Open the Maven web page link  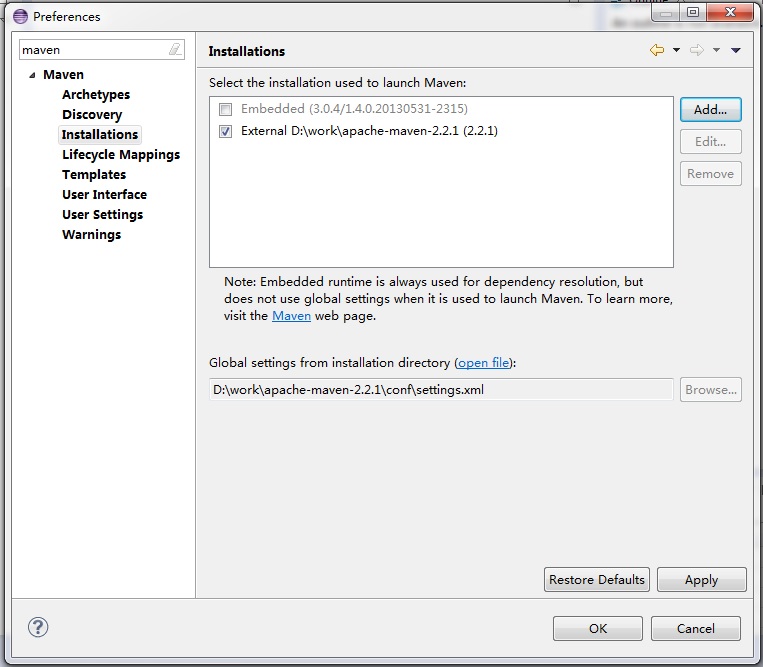click(291, 316)
